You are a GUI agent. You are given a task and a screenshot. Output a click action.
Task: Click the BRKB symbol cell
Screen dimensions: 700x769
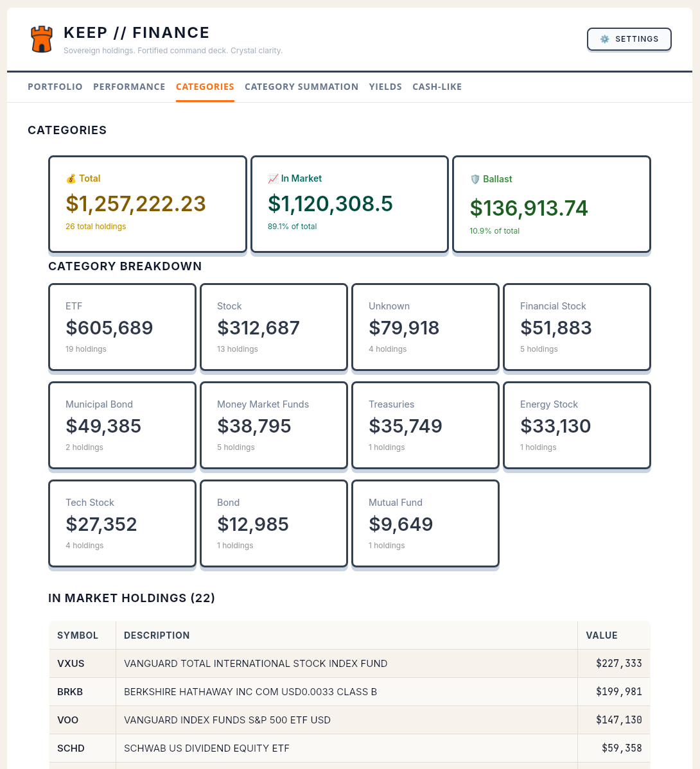(x=71, y=691)
